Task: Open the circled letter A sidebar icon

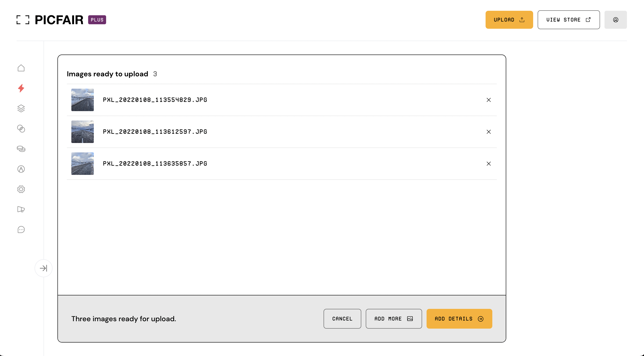Action: point(21,169)
